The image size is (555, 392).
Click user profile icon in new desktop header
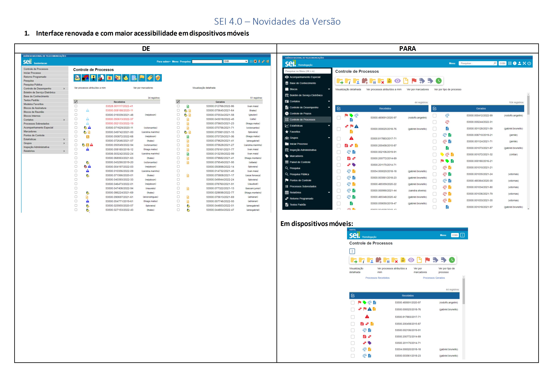pos(519,63)
